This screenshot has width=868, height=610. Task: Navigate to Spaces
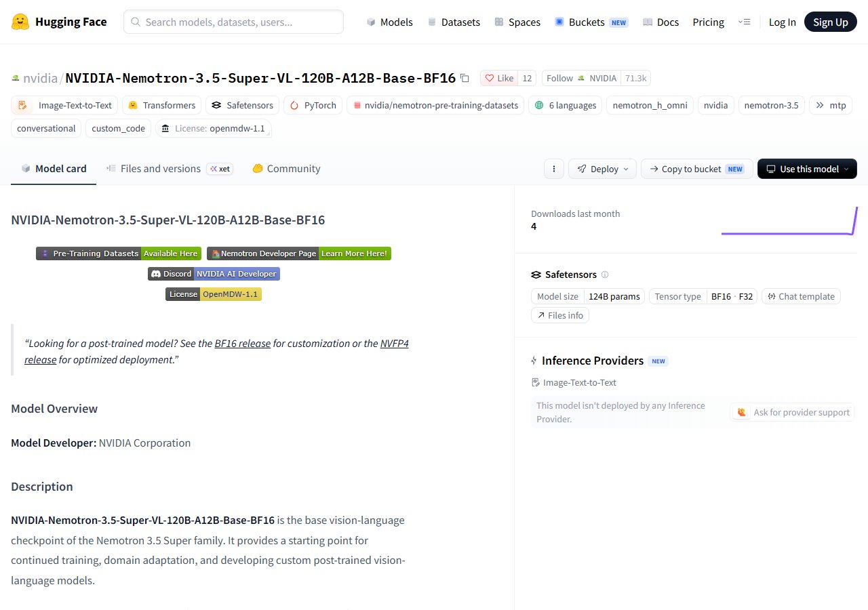pos(517,22)
